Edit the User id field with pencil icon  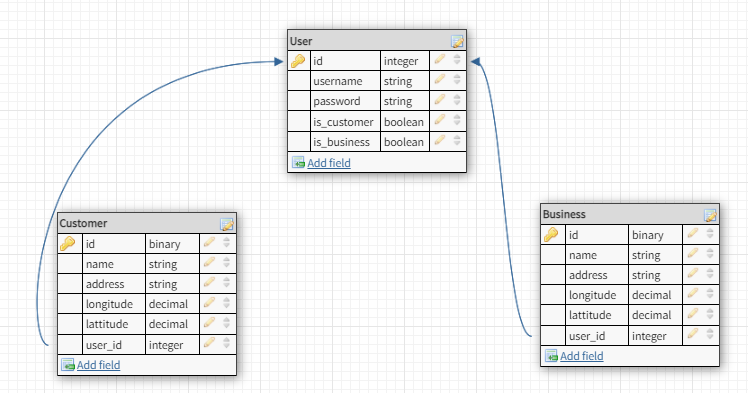click(440, 59)
